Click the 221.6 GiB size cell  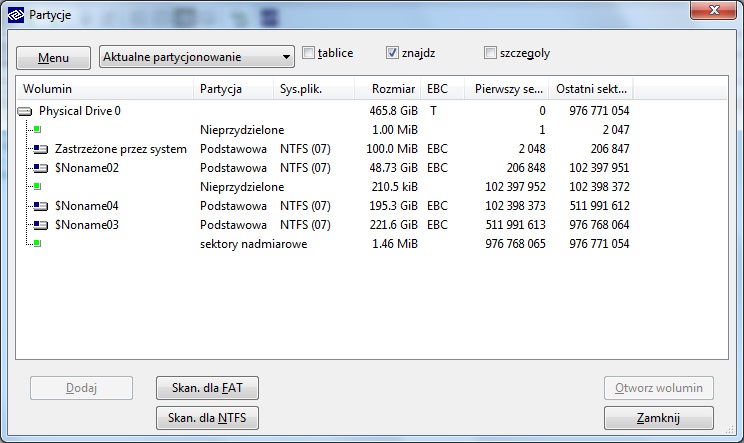pos(393,225)
